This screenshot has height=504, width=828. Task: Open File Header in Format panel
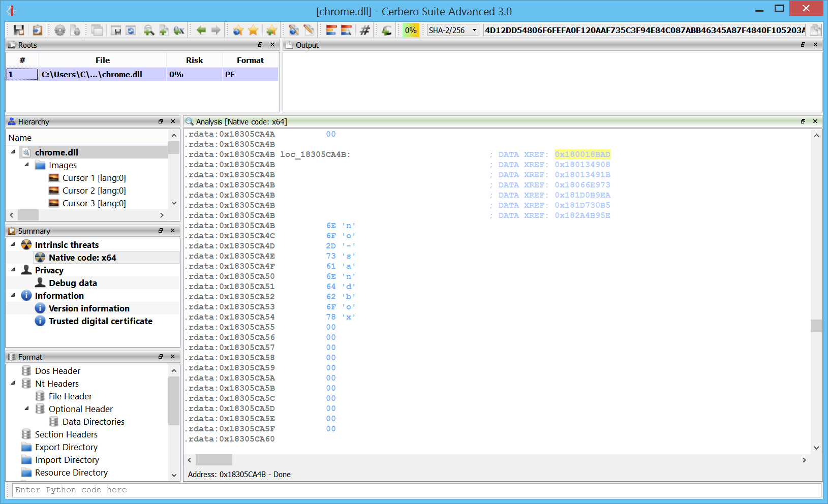click(70, 396)
